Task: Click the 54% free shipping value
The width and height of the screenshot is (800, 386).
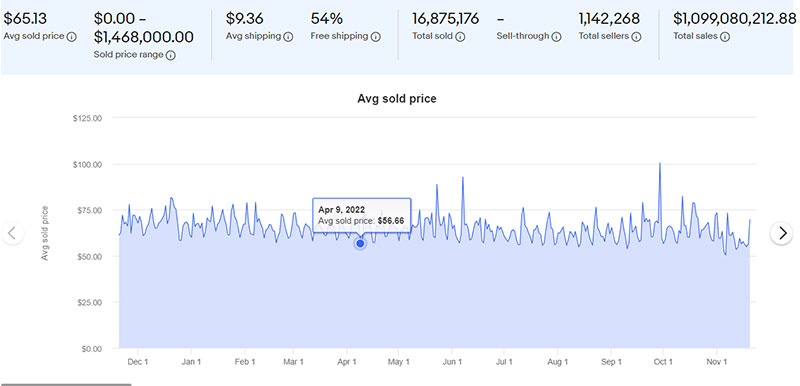Action: (x=327, y=19)
